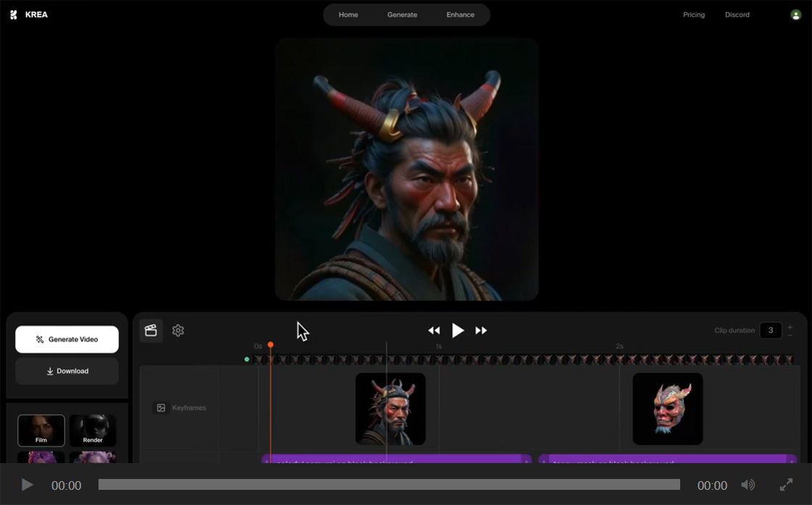
Task: Click the fast-forward playback icon
Action: point(481,330)
